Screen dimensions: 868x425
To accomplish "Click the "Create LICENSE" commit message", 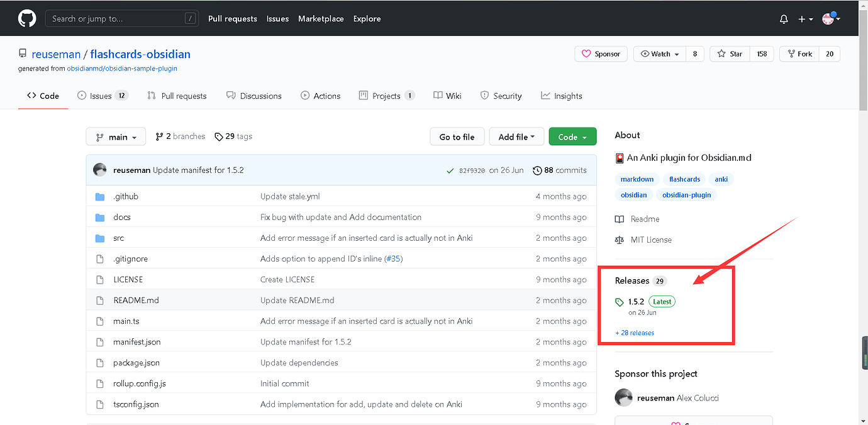I will tap(287, 280).
